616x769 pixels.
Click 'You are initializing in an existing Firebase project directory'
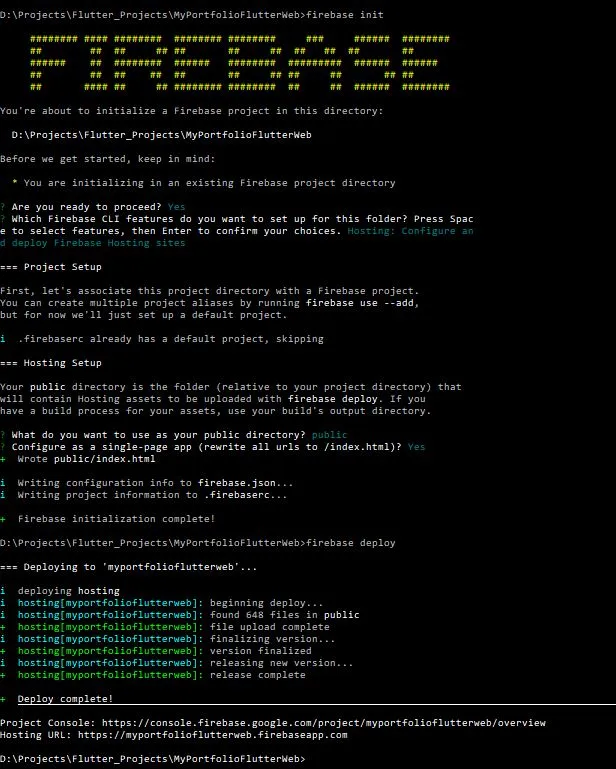tap(209, 183)
